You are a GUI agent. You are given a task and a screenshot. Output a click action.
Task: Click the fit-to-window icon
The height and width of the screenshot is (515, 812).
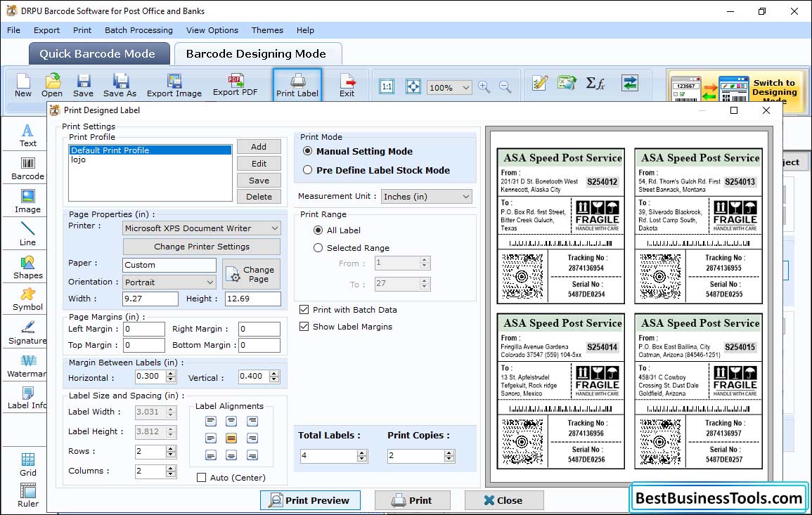413,86
